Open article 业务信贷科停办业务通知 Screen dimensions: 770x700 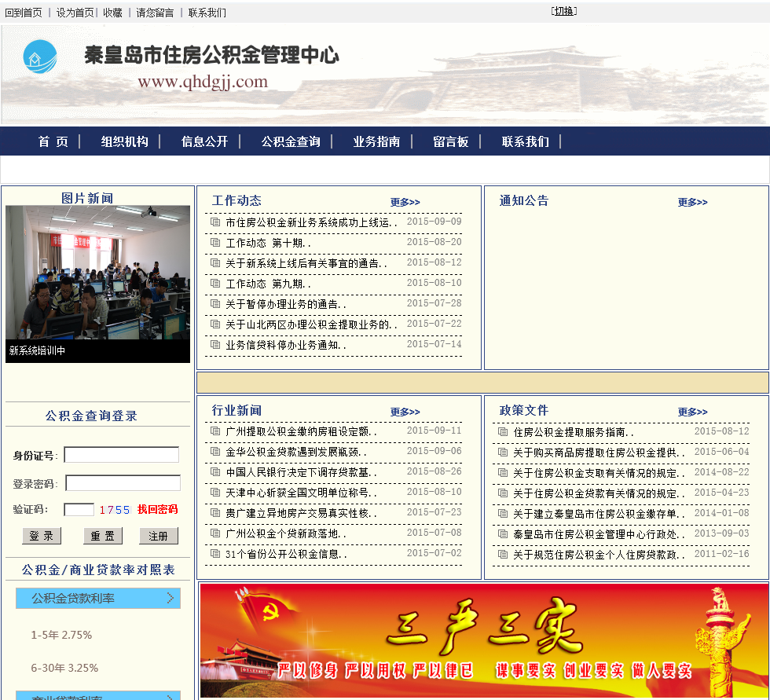coord(286,345)
